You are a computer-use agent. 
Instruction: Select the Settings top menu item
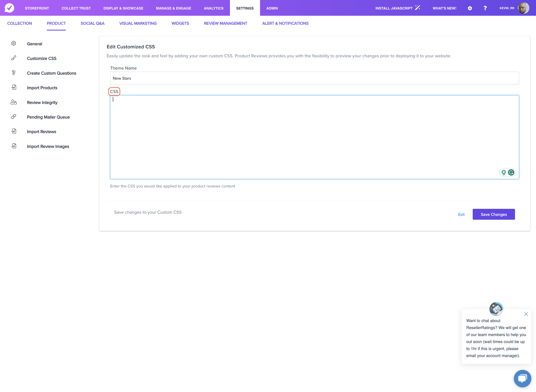click(x=245, y=8)
